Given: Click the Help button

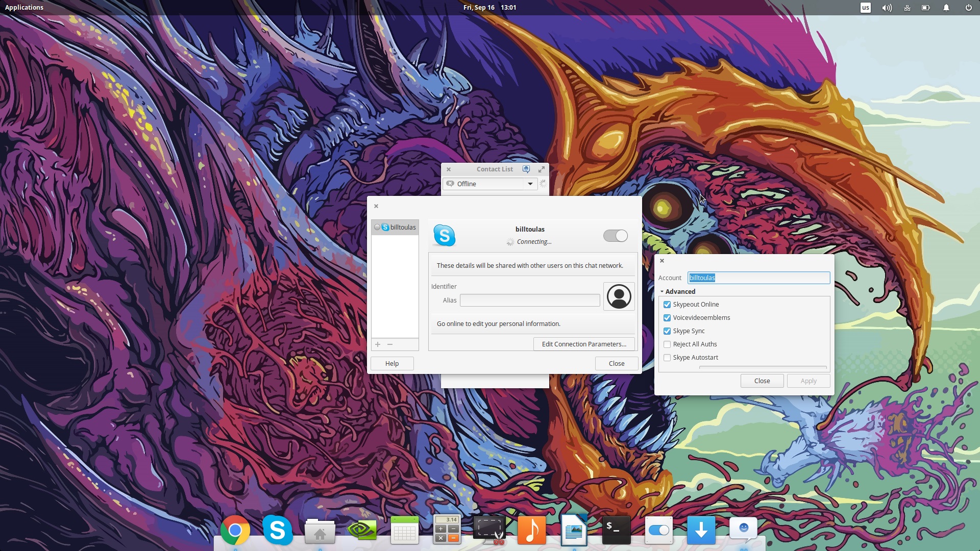Looking at the screenshot, I should (x=392, y=364).
